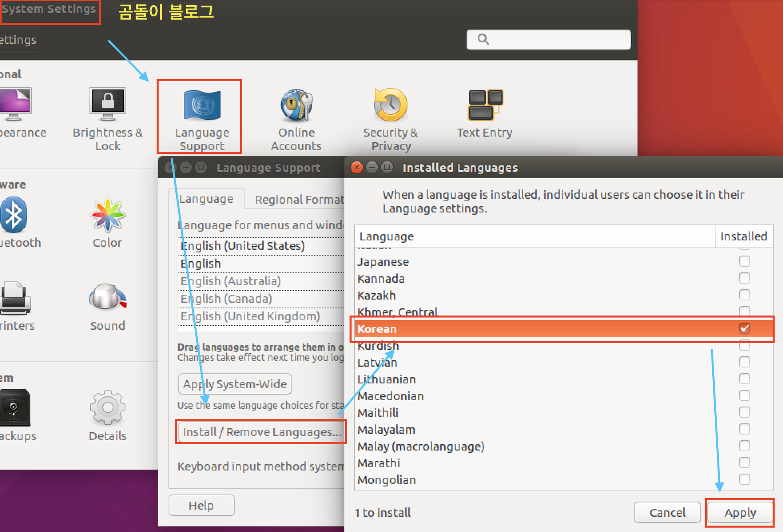783x532 pixels.
Task: Click Apply System-Wide button
Action: click(235, 384)
